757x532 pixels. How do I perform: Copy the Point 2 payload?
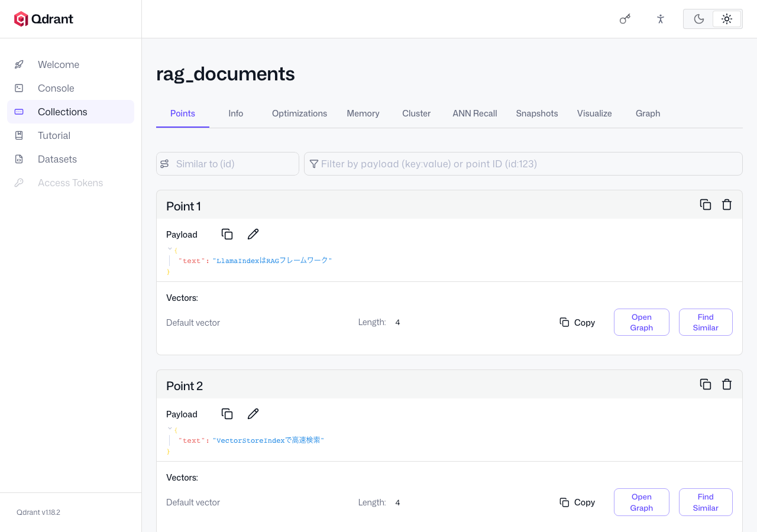227,414
